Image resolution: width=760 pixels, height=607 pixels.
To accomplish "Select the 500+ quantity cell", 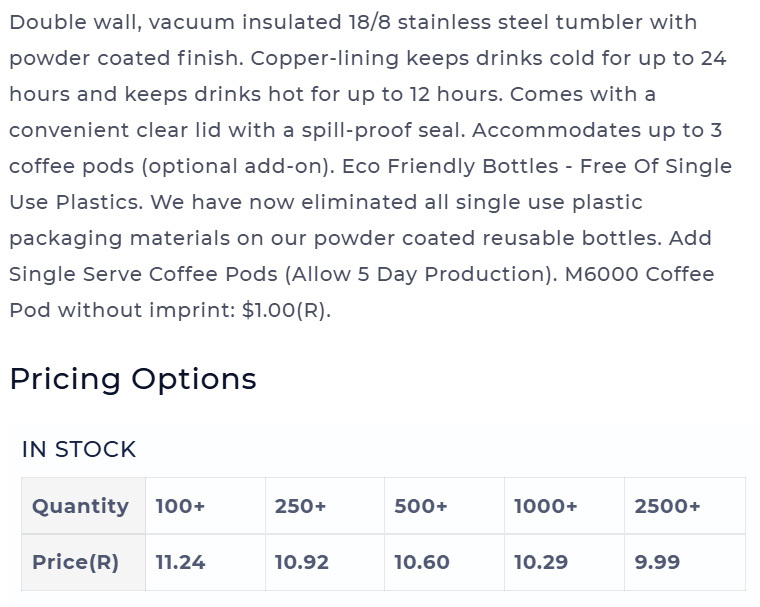I will (444, 506).
